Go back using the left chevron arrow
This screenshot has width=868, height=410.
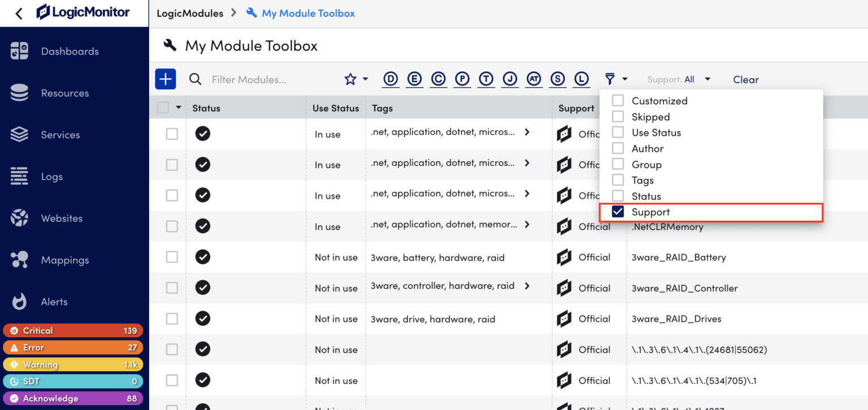pyautogui.click(x=19, y=14)
